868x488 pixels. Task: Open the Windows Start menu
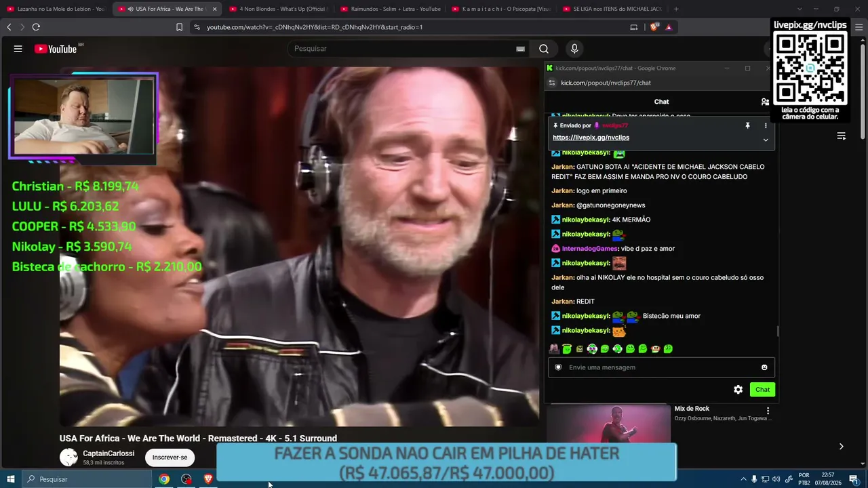click(11, 479)
